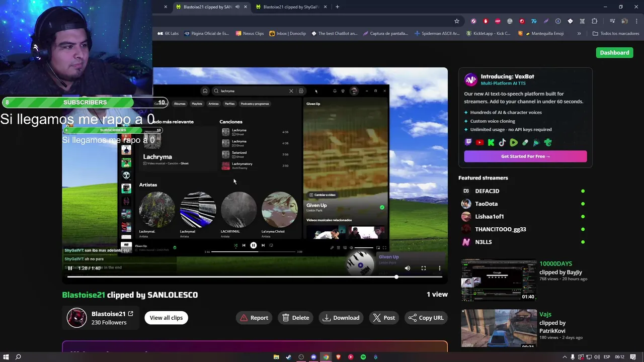Open Blastoise21 channel external link icon
Screen dimensions: 644x362
130,314
